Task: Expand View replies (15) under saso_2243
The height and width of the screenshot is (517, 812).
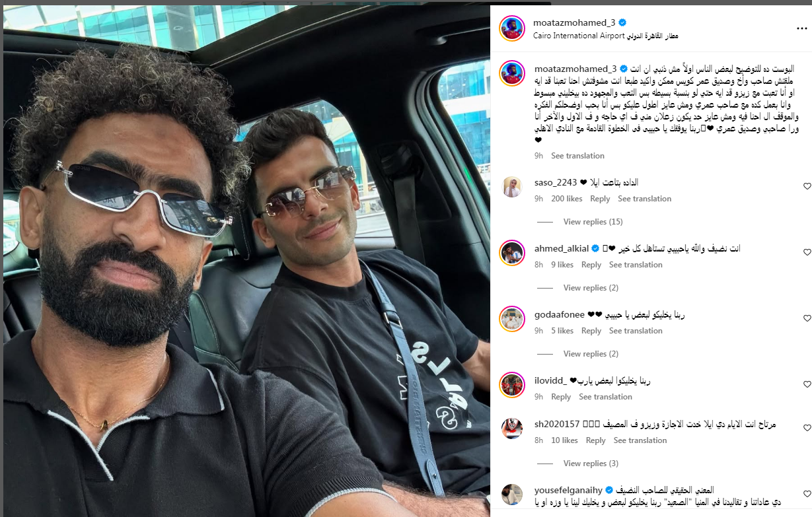Action: [593, 222]
